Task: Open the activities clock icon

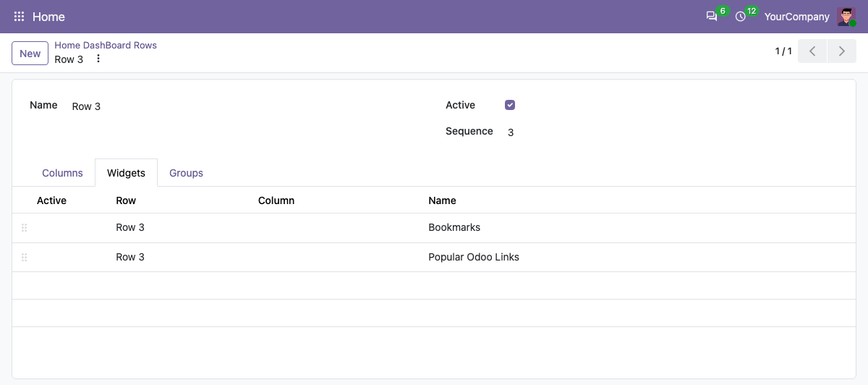Action: coord(741,17)
